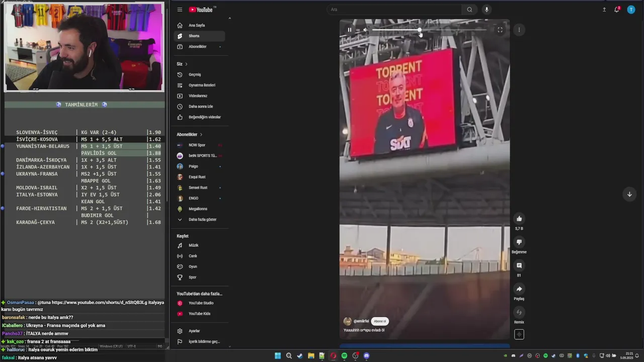Go to the next Short arrow
This screenshot has width=644, height=362.
pyautogui.click(x=629, y=195)
